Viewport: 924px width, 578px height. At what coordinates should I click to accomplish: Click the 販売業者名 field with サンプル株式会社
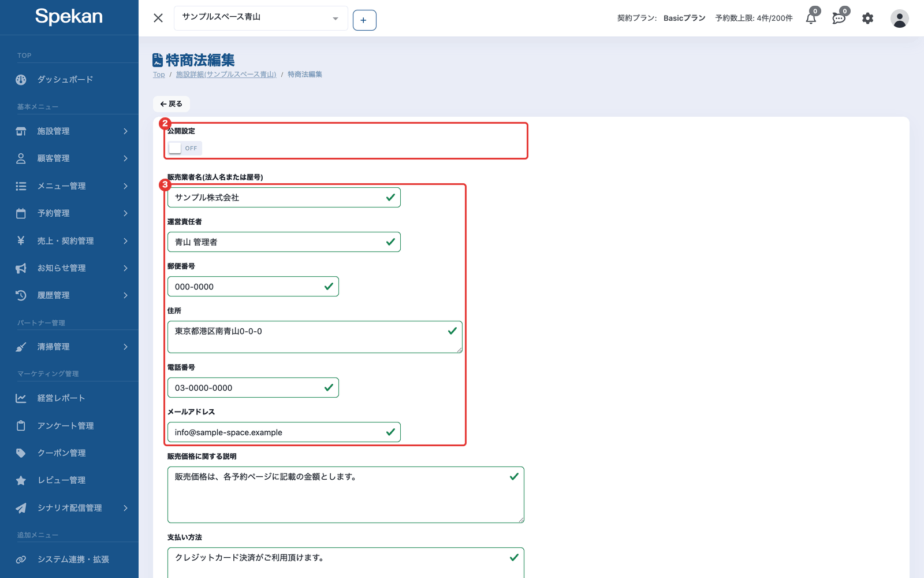284,198
